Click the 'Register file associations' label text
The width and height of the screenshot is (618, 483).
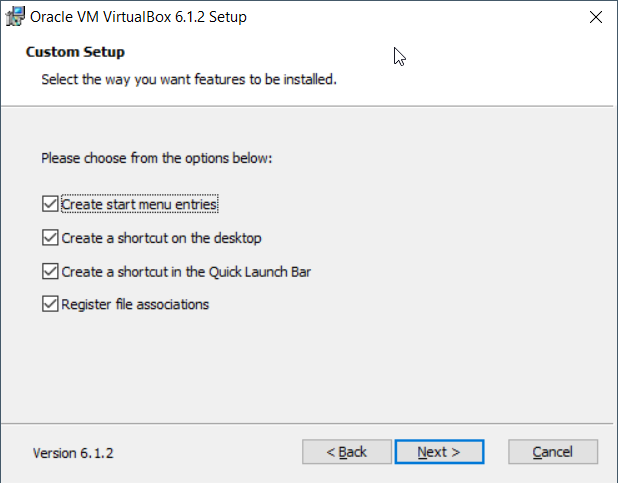point(135,304)
